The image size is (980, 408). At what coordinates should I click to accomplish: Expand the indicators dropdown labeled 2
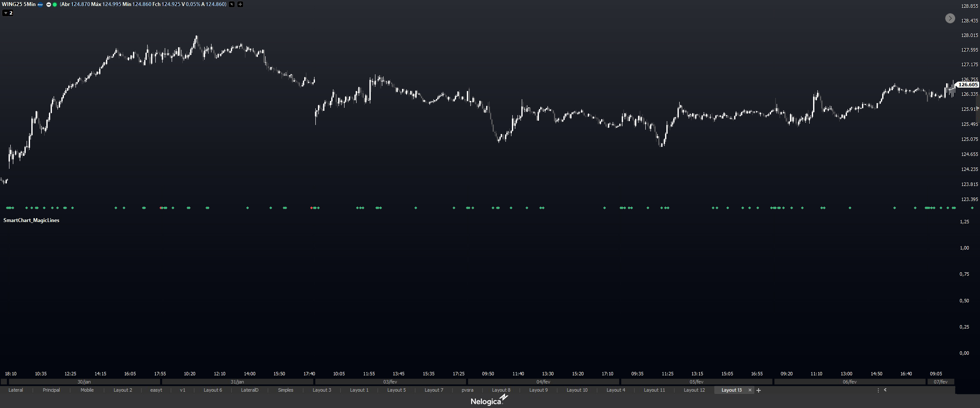8,13
